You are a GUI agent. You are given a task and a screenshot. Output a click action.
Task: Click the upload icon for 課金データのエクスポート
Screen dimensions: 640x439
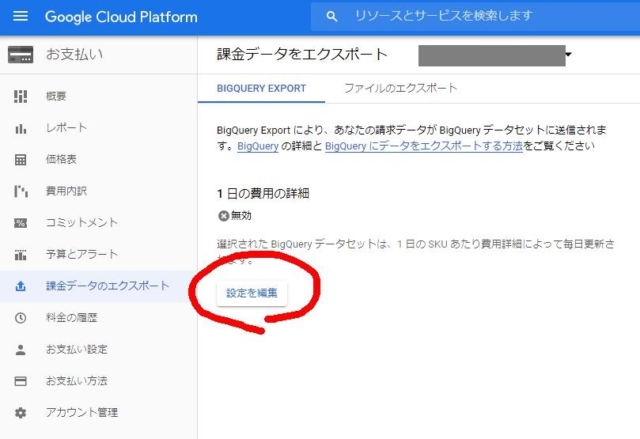click(x=20, y=286)
